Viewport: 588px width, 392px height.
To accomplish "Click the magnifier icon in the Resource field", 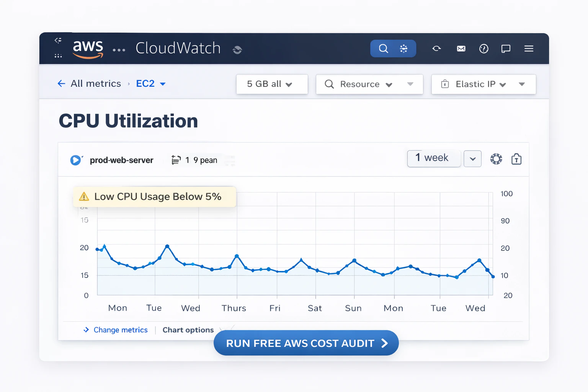I will pos(329,84).
